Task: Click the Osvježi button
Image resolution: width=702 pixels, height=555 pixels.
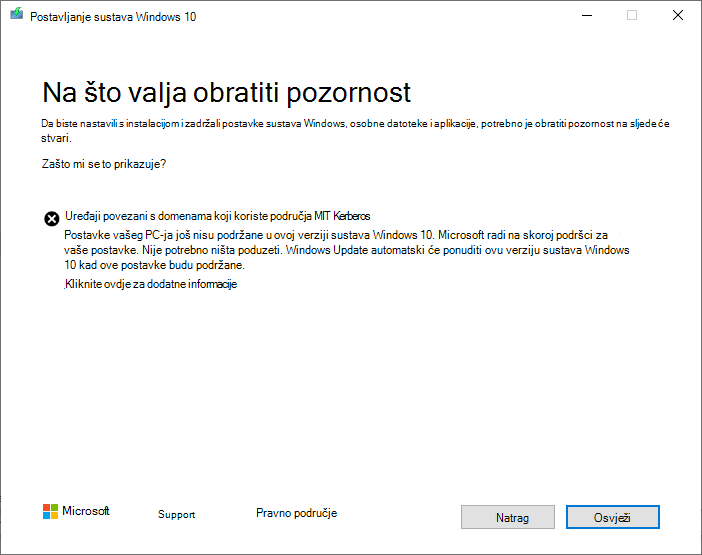Action: pos(612,517)
